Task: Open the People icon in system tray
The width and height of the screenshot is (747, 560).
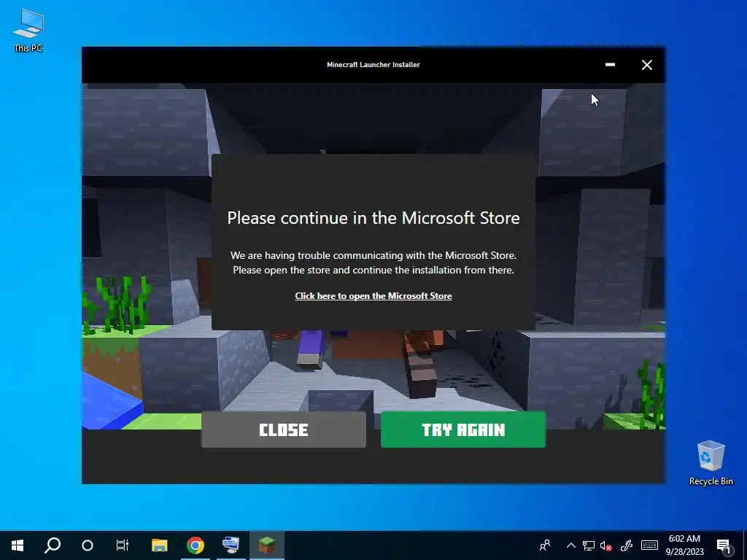Action: [545, 545]
